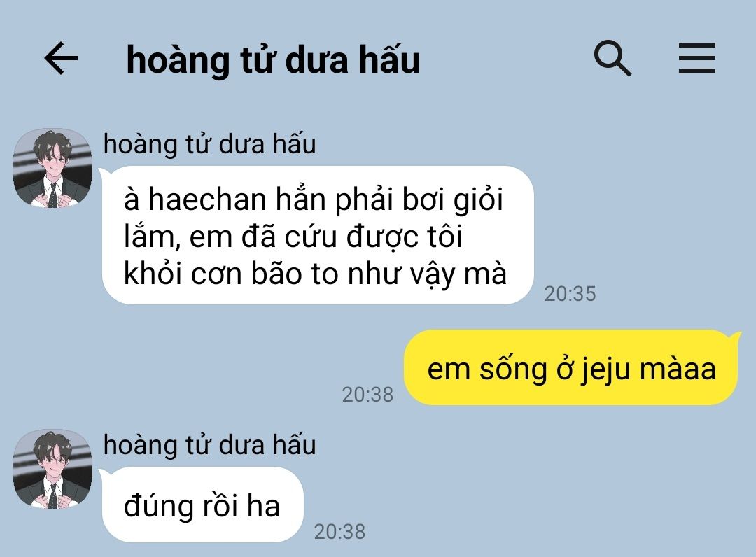Open search in this conversation
This screenshot has width=756, height=557.
612,58
